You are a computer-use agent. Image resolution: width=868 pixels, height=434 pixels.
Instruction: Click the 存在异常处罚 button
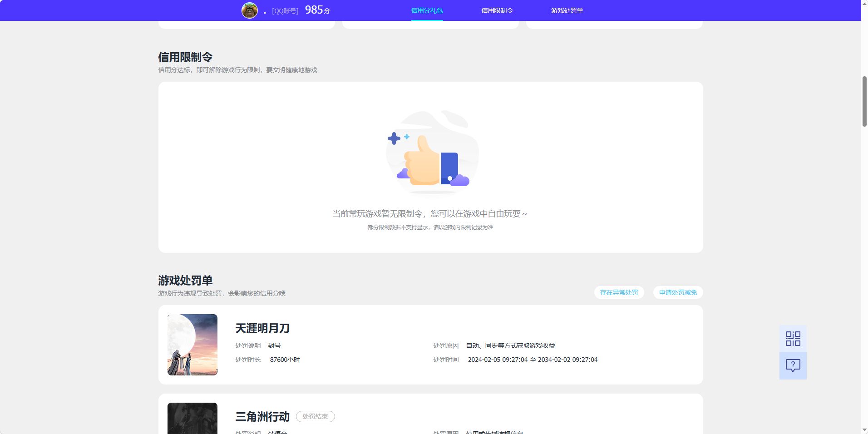coord(619,292)
